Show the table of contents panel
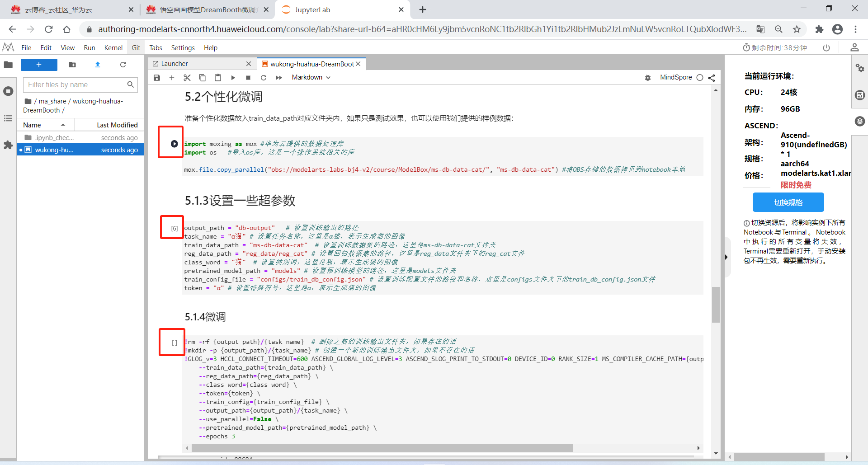868x465 pixels. [x=8, y=118]
